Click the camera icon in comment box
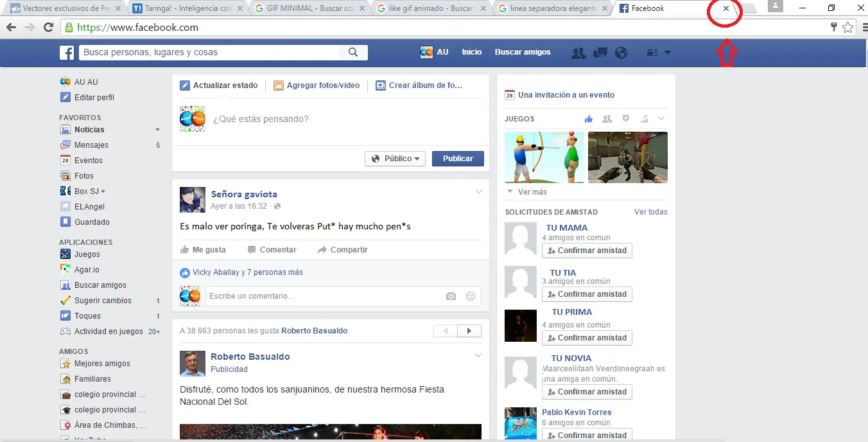Screen dimensions: 868x442 click(x=451, y=296)
